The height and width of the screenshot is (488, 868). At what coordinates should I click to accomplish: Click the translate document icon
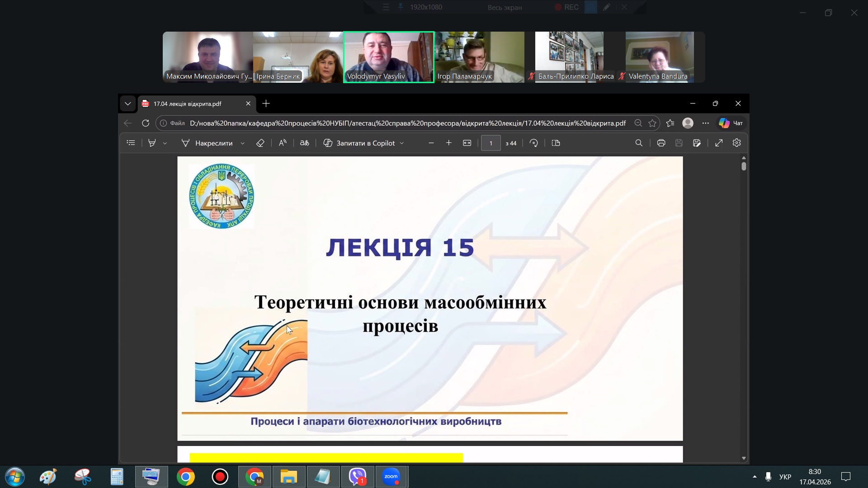click(x=304, y=143)
